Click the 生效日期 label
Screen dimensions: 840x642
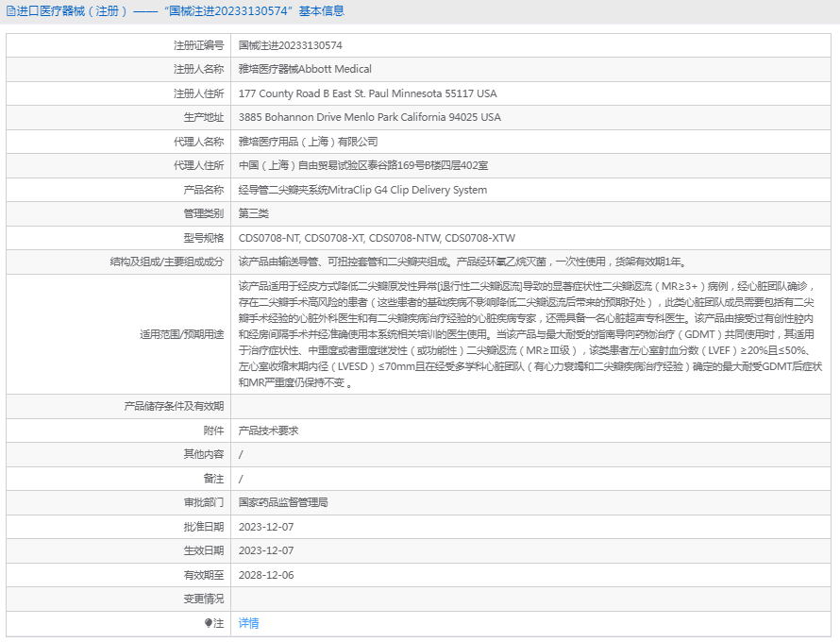(x=204, y=550)
